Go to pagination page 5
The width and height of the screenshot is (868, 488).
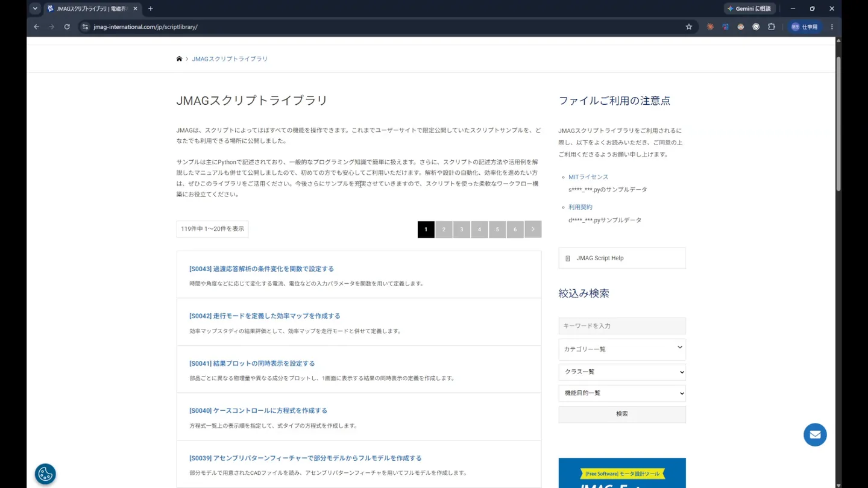click(x=497, y=230)
